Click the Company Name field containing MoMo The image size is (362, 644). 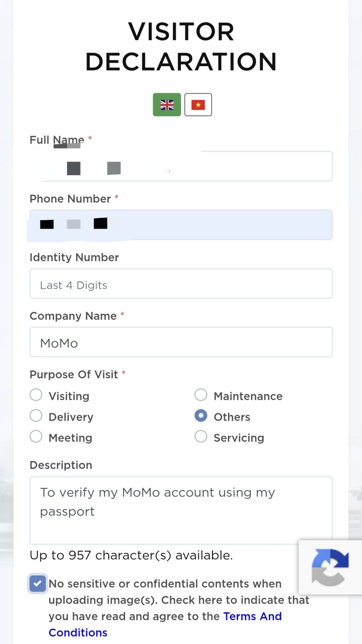point(181,342)
